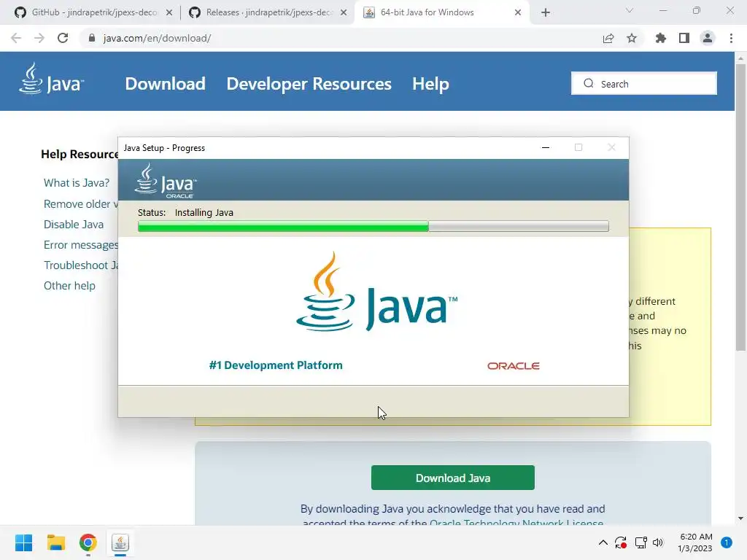
Task: Click the #1 Development Platform text
Action: click(x=276, y=365)
